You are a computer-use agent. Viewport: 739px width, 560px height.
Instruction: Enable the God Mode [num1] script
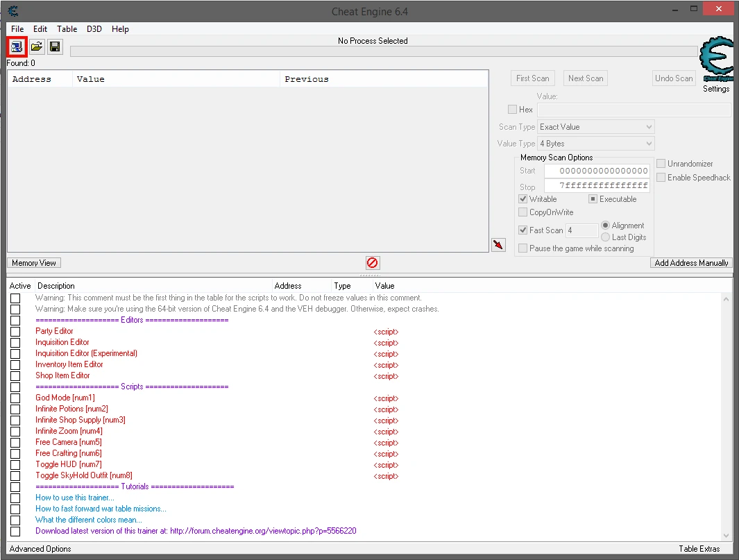(x=15, y=398)
